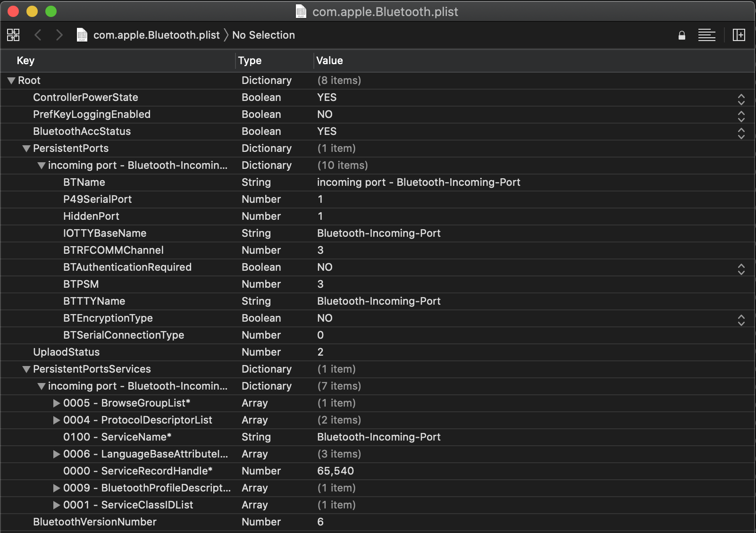Select the BluetoothAccStatus key

pos(82,131)
